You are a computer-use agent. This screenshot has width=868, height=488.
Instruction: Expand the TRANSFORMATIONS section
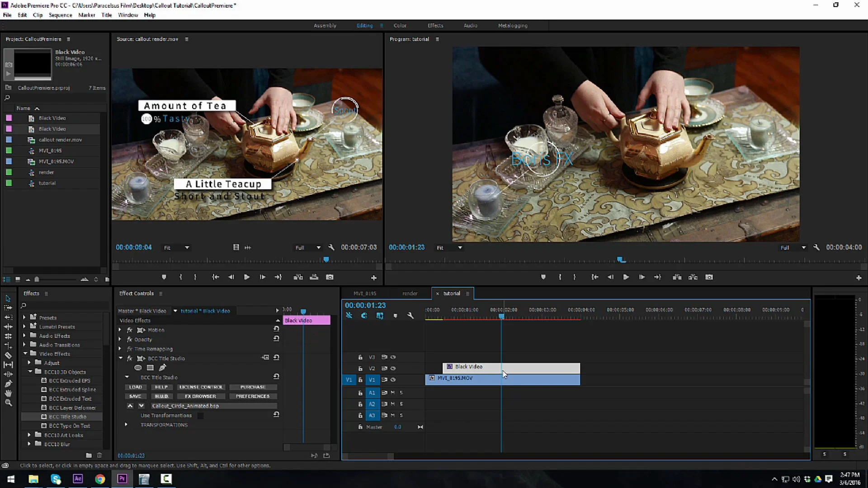[126, 424]
